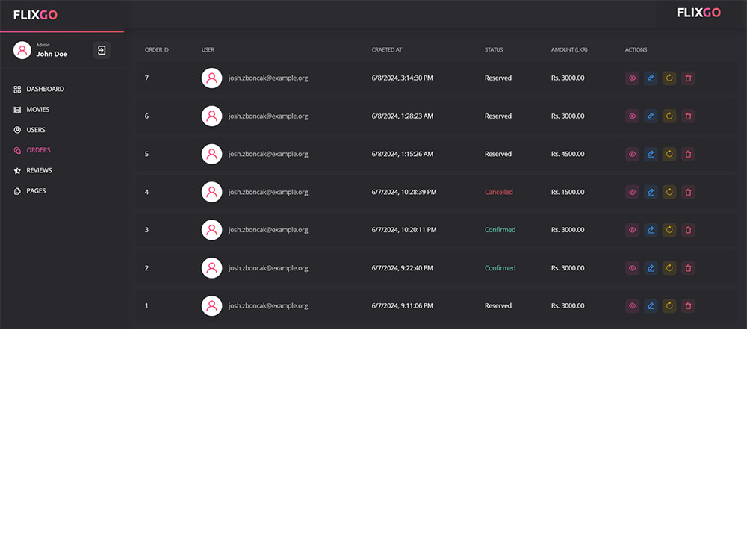Click Reserved status of order 5
The width and height of the screenshot is (747, 560).
pyautogui.click(x=498, y=154)
